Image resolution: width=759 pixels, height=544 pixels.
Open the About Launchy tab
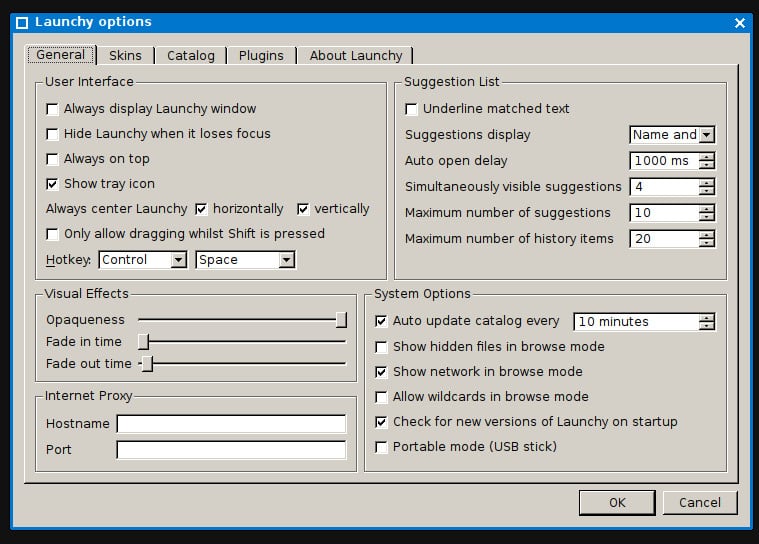(356, 56)
